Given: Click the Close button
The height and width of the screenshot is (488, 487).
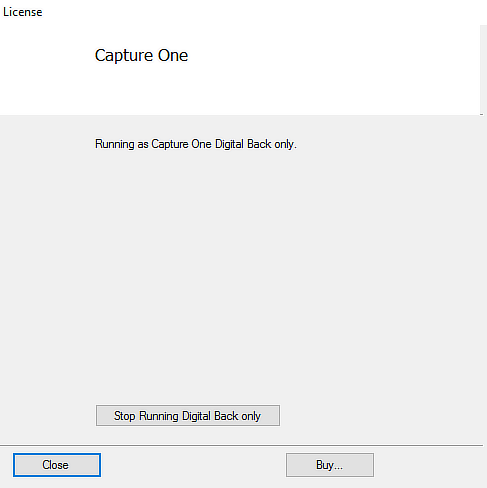Looking at the screenshot, I should click(x=57, y=465).
